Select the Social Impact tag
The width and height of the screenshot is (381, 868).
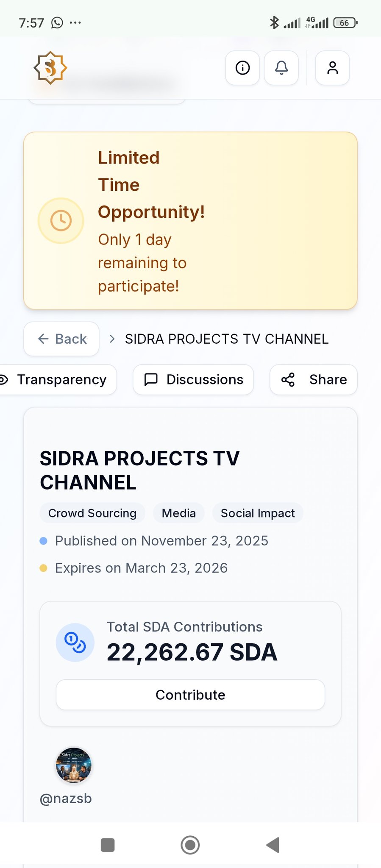(x=258, y=513)
